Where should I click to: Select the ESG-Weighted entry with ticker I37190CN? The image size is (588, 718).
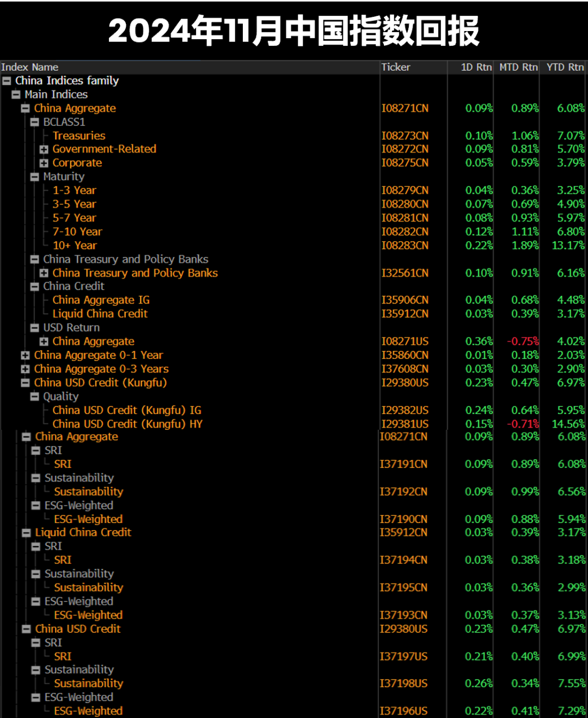(88, 519)
